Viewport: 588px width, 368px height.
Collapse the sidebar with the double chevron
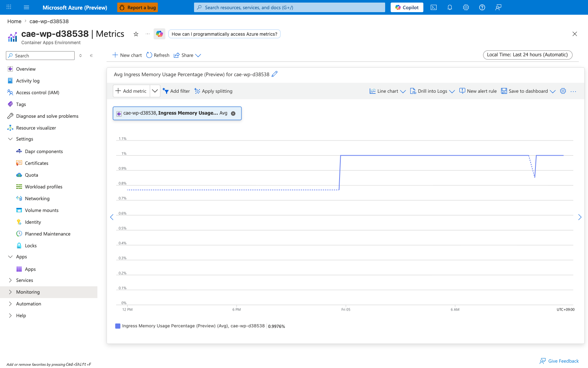pyautogui.click(x=92, y=56)
